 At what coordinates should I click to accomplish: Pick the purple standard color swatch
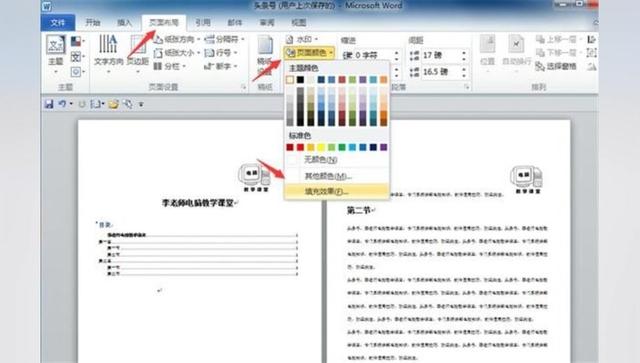pos(384,147)
